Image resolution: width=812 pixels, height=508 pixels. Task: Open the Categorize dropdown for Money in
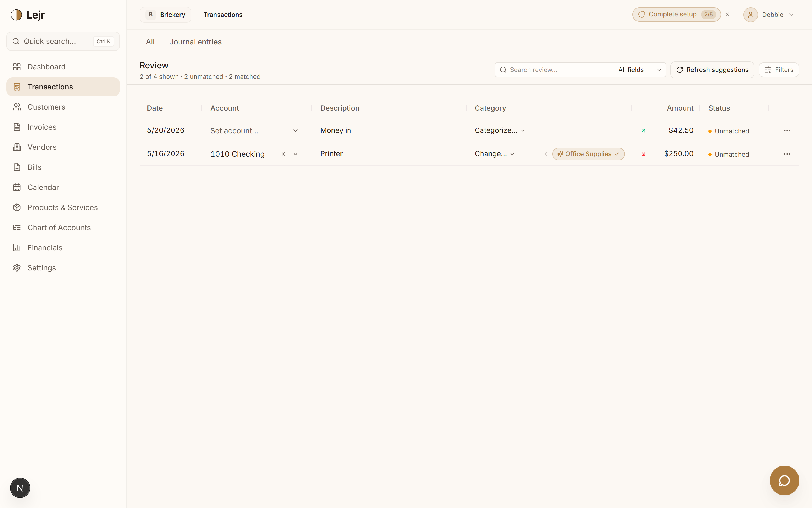pyautogui.click(x=500, y=130)
